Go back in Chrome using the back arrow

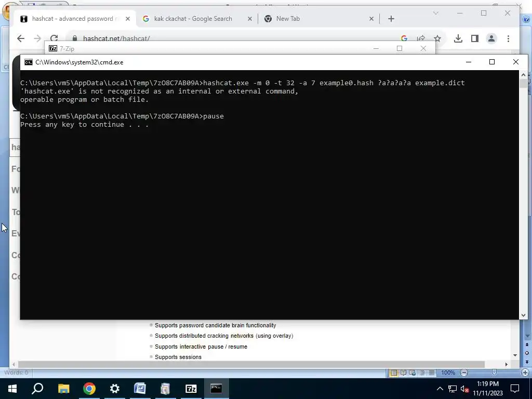coord(21,38)
